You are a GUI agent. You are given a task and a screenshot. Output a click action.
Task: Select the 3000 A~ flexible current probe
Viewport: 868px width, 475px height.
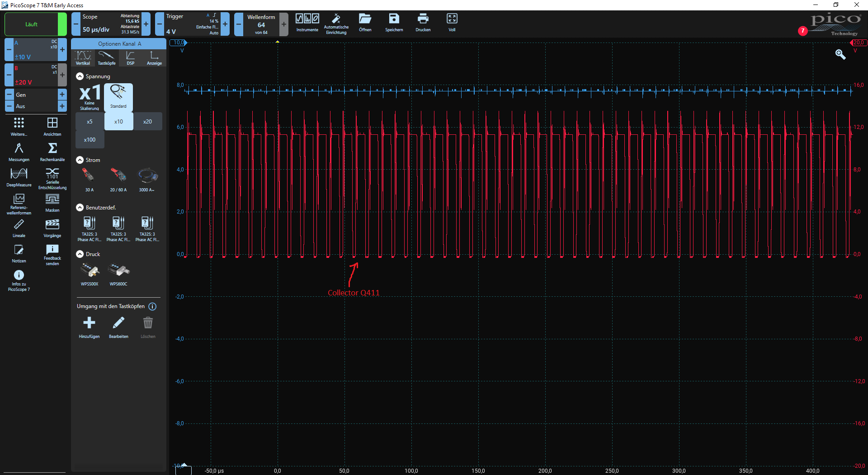click(x=147, y=180)
